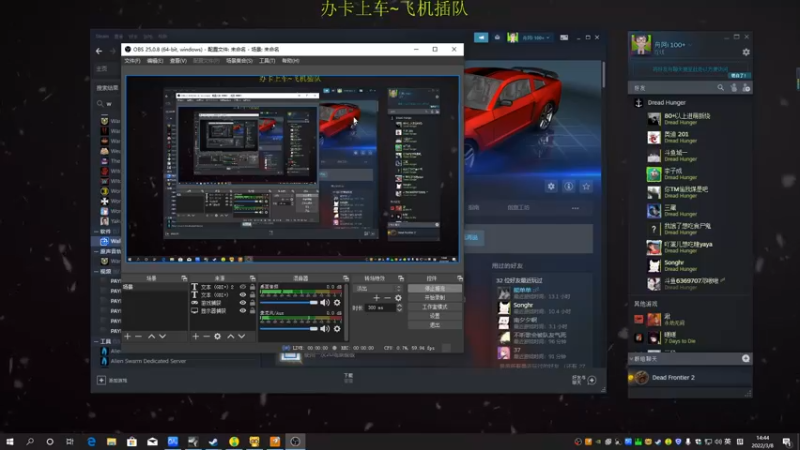Image resolution: width=800 pixels, height=450 pixels.
Task: Pop out the OBS controls dock
Action: pyautogui.click(x=460, y=279)
